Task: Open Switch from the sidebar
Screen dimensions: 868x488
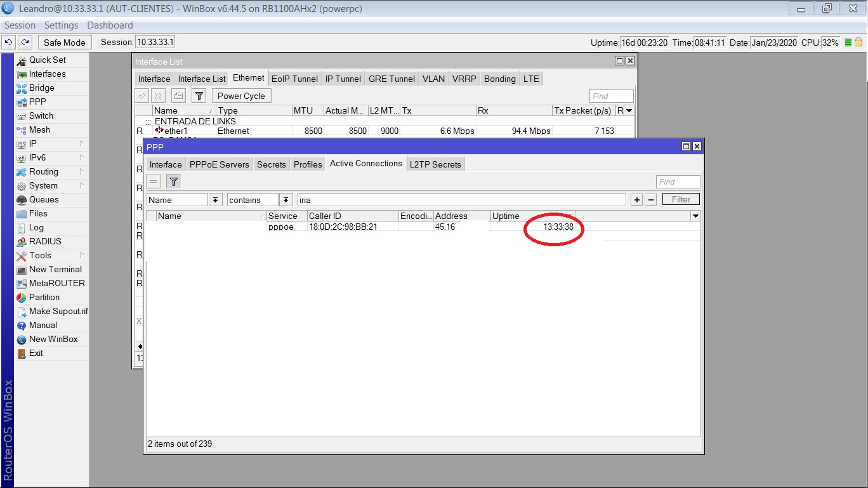Action: (x=41, y=115)
